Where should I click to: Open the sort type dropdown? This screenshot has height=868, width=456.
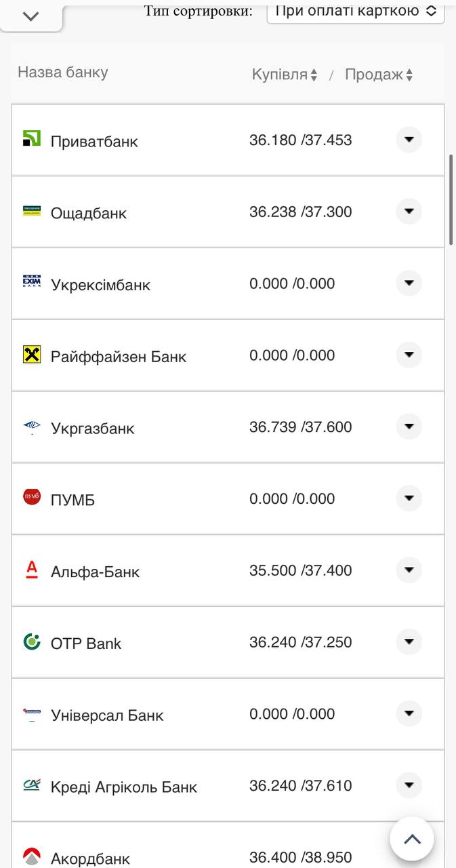pos(355,12)
